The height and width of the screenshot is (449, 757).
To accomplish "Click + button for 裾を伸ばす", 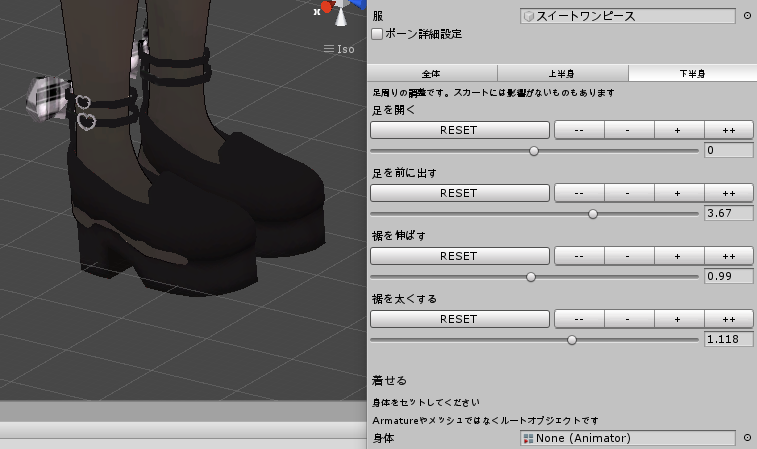I will click(x=679, y=256).
